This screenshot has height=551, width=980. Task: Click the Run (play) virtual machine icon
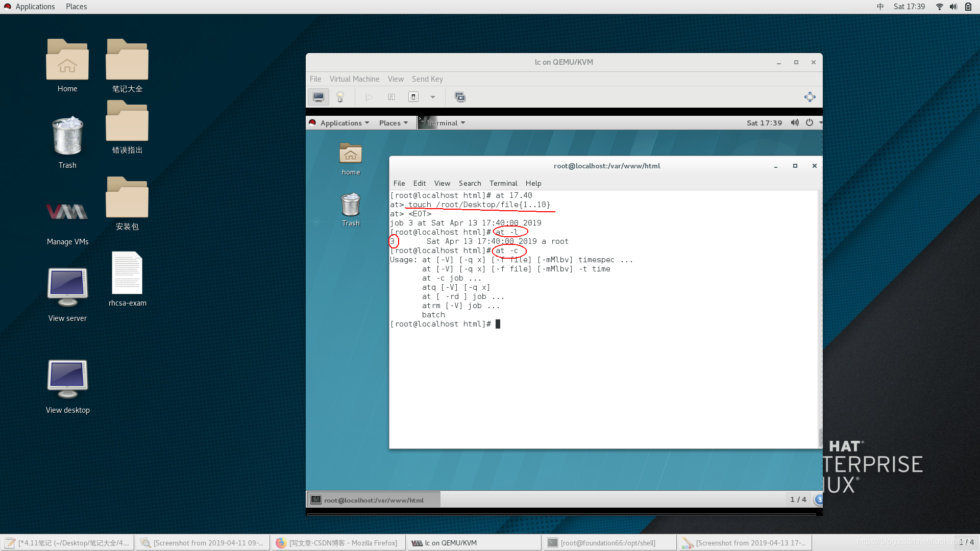[369, 97]
